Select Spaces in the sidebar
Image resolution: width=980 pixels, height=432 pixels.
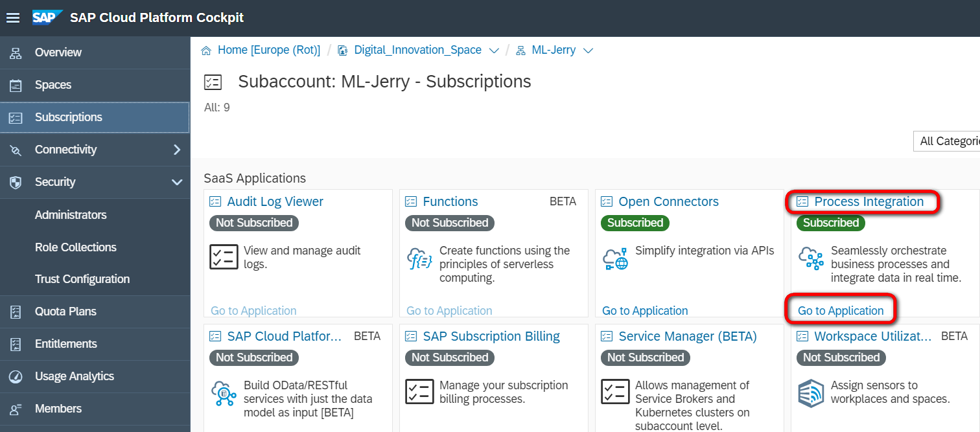tap(53, 85)
